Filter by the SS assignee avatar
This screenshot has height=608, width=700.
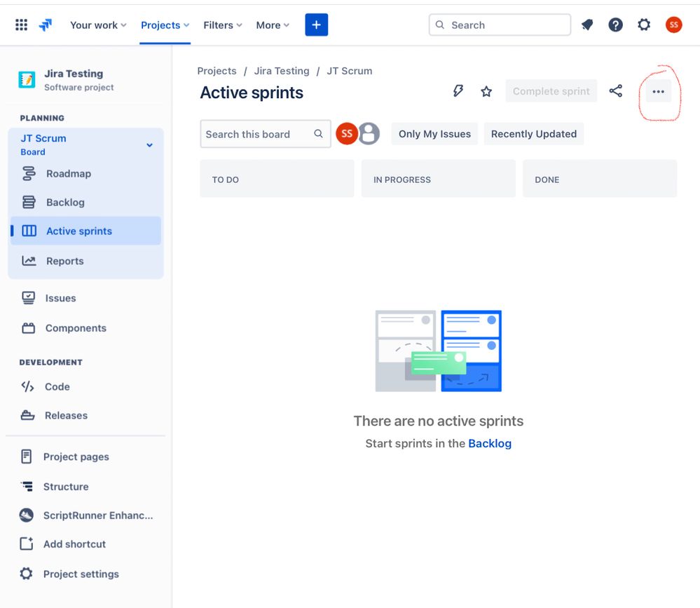click(347, 133)
